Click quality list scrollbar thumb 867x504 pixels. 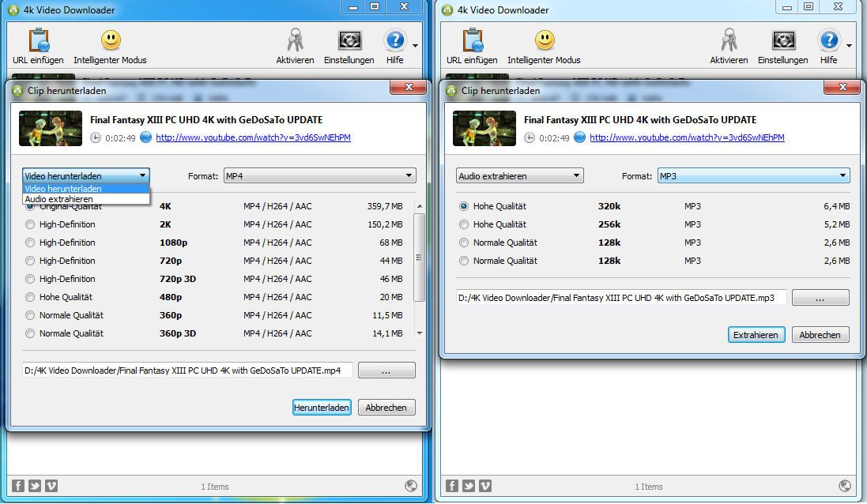tap(420, 257)
